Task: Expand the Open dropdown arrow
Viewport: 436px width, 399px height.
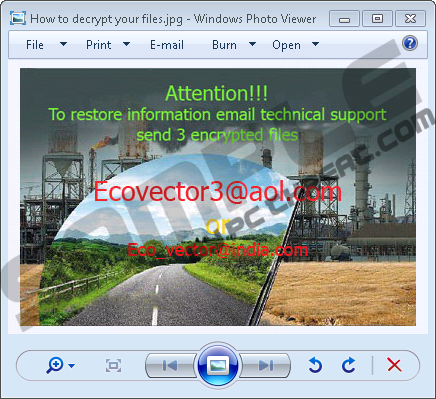Action: pos(315,44)
